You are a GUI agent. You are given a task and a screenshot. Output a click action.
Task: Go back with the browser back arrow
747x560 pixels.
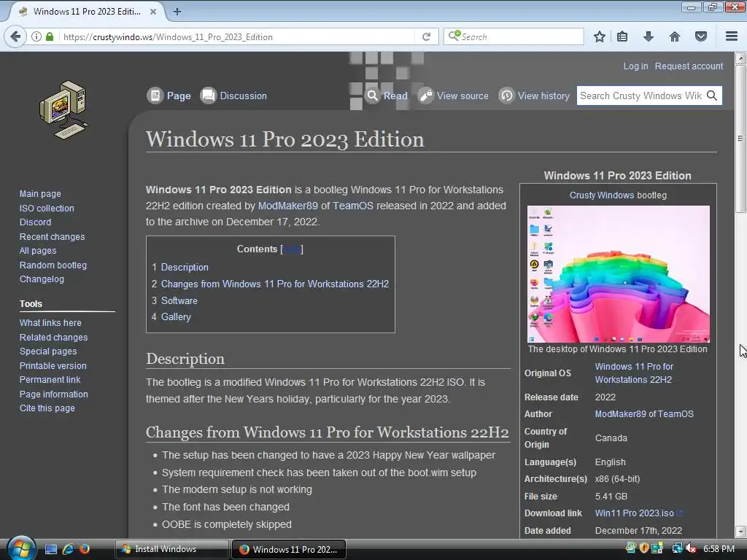click(15, 36)
